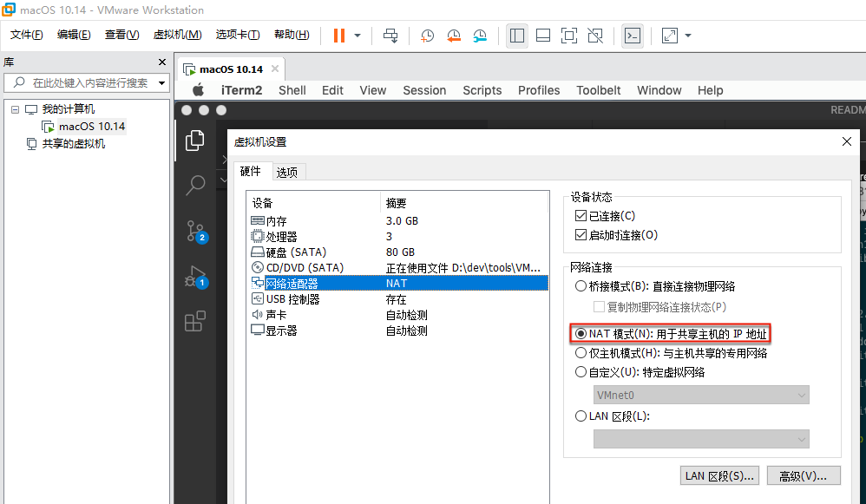Open the power options dropdown arrow beside Pause

click(x=358, y=36)
